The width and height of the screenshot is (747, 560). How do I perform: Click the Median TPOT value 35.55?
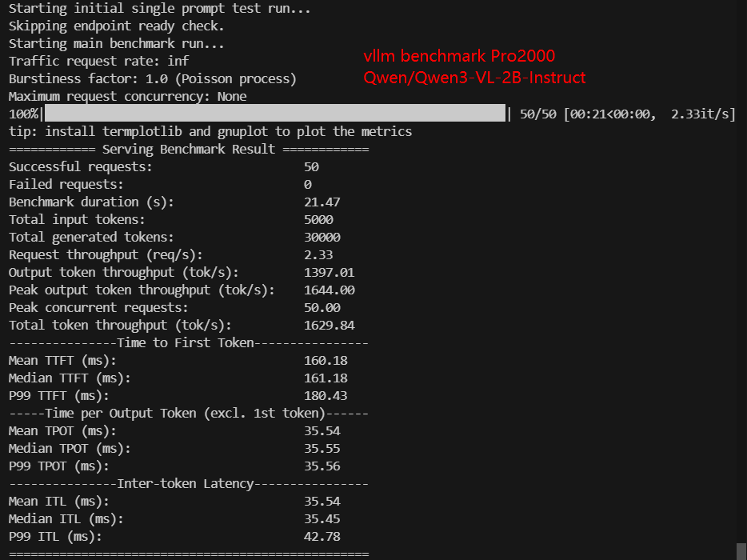(322, 449)
